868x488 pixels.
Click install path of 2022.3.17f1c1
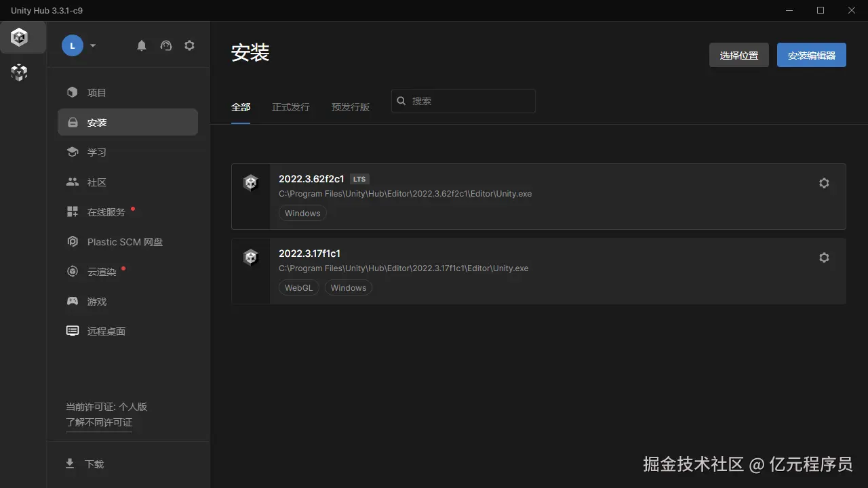point(403,268)
